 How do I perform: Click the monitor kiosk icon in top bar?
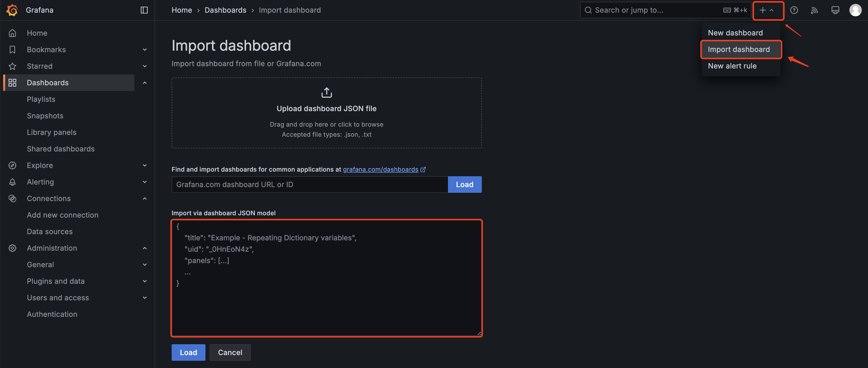tap(835, 10)
